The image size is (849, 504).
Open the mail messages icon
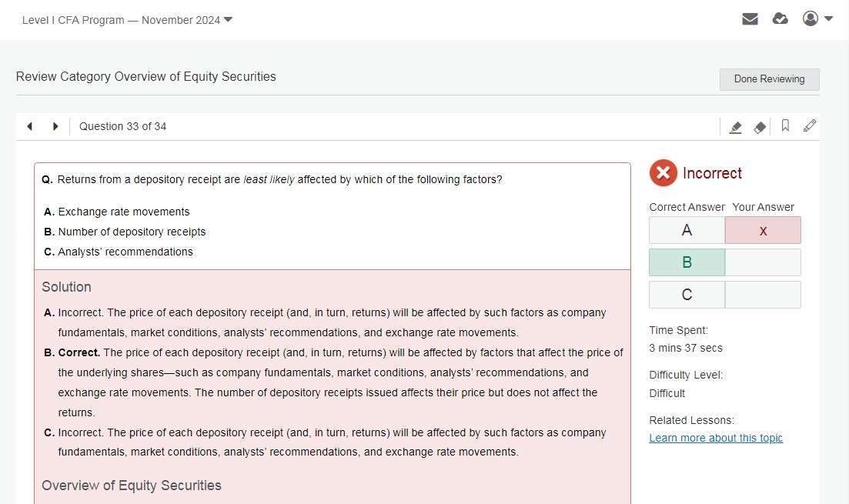click(750, 19)
